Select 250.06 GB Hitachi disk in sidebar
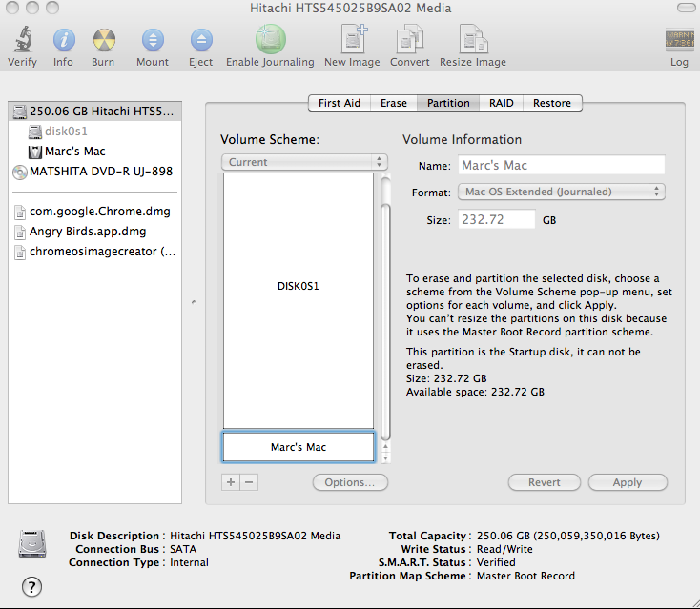 tap(94, 112)
